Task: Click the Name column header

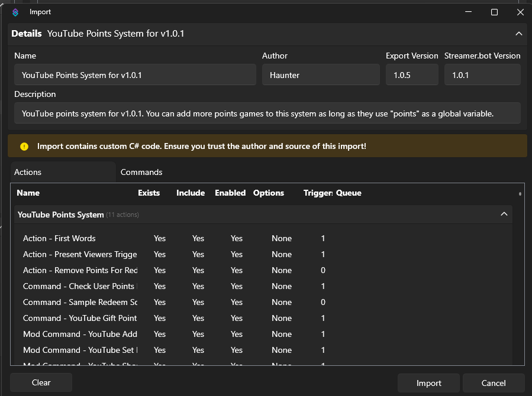Action: (28, 193)
